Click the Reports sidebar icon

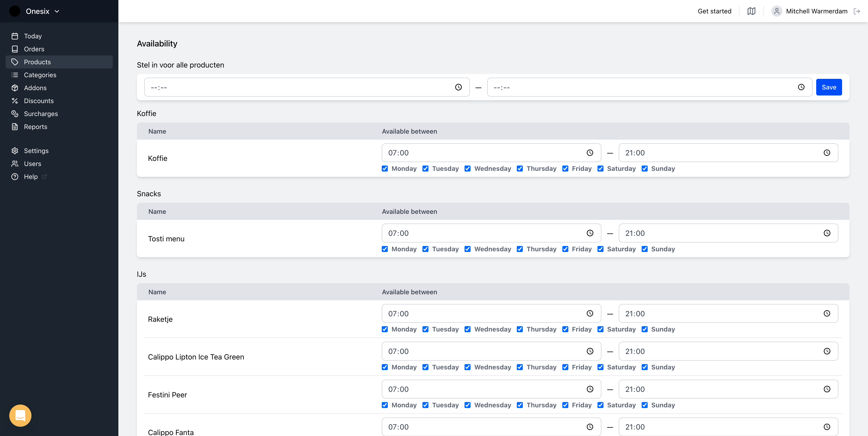(x=15, y=127)
